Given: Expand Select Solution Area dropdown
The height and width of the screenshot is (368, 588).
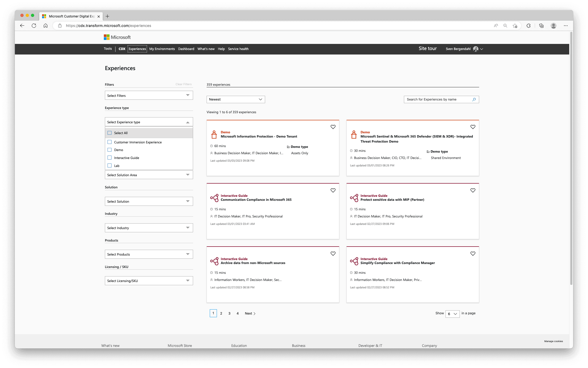Looking at the screenshot, I should point(149,175).
